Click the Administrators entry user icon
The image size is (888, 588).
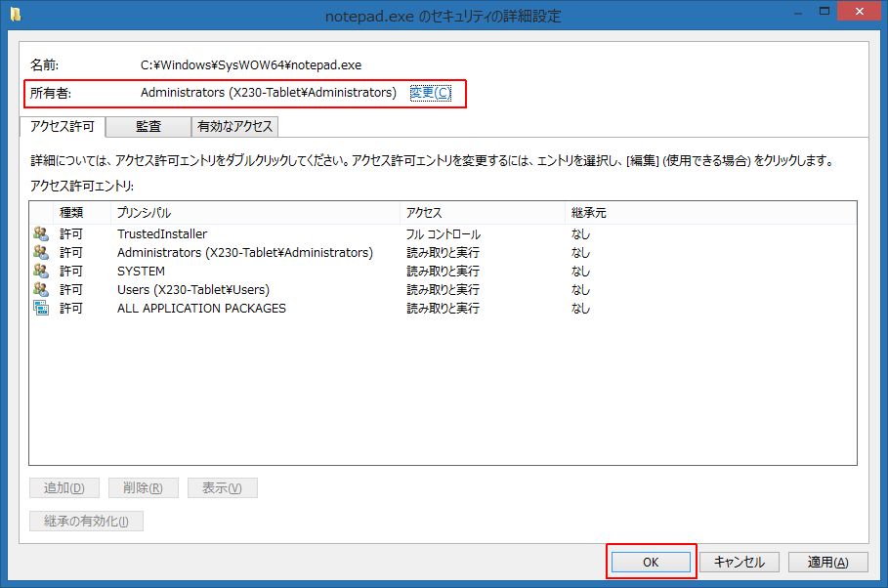click(x=41, y=253)
